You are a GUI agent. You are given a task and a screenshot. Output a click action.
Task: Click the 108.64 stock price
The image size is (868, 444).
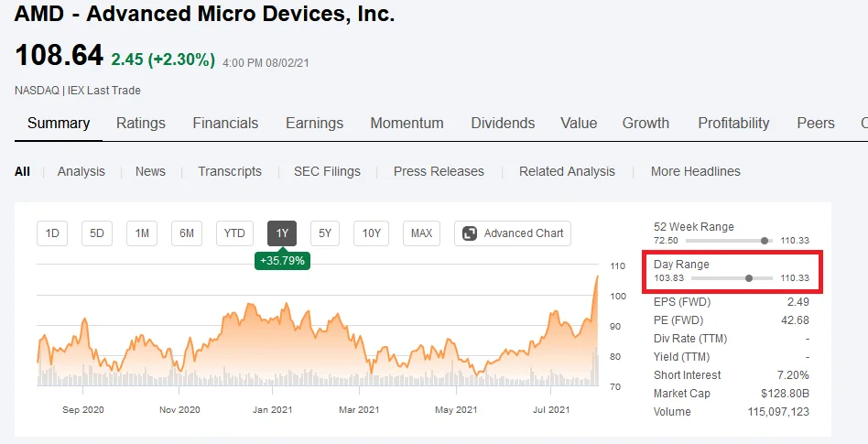(x=60, y=56)
